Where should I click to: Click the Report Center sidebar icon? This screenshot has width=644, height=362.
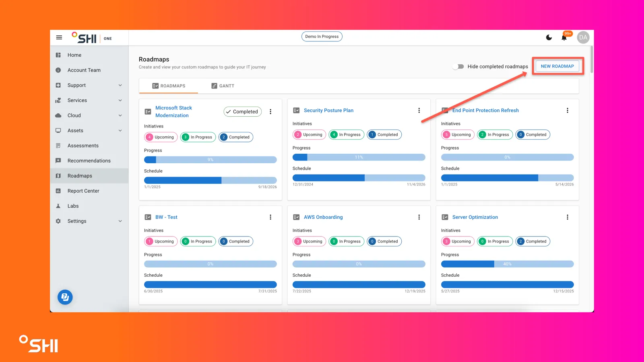58,191
